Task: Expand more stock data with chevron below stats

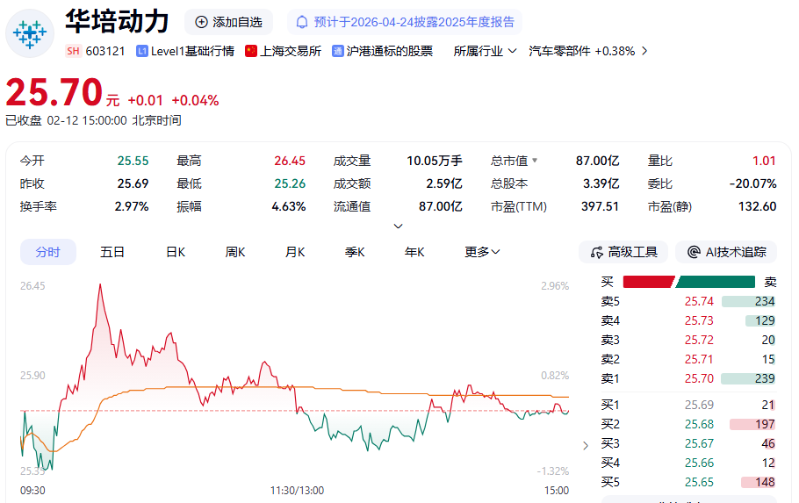Action: [x=399, y=226]
